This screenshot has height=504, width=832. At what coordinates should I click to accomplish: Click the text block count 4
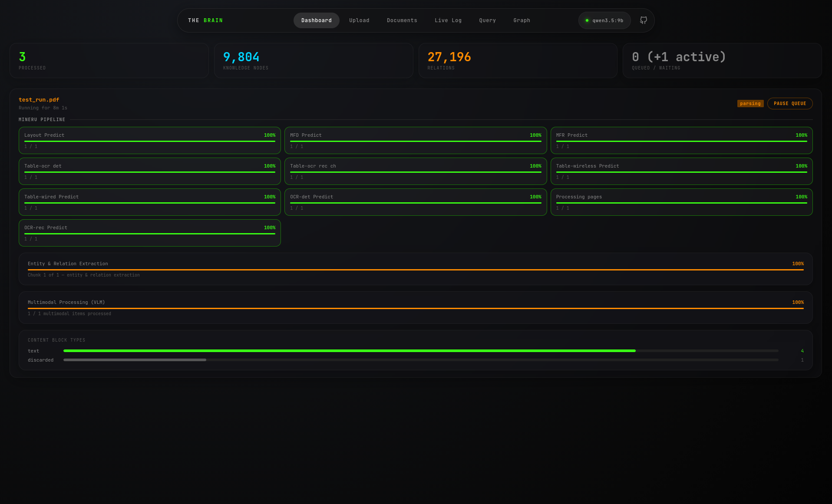(802, 351)
